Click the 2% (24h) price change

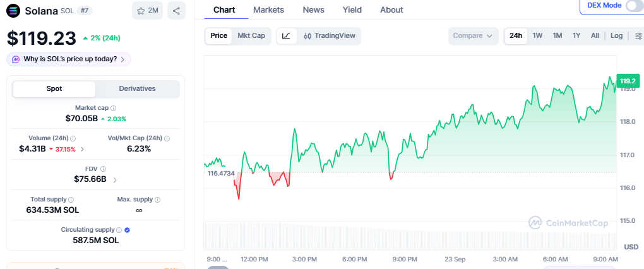(102, 38)
